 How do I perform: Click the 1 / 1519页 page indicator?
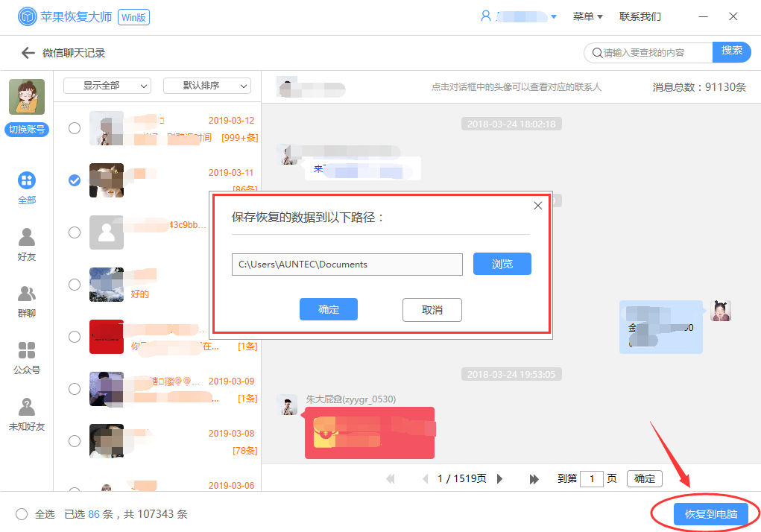coord(462,478)
